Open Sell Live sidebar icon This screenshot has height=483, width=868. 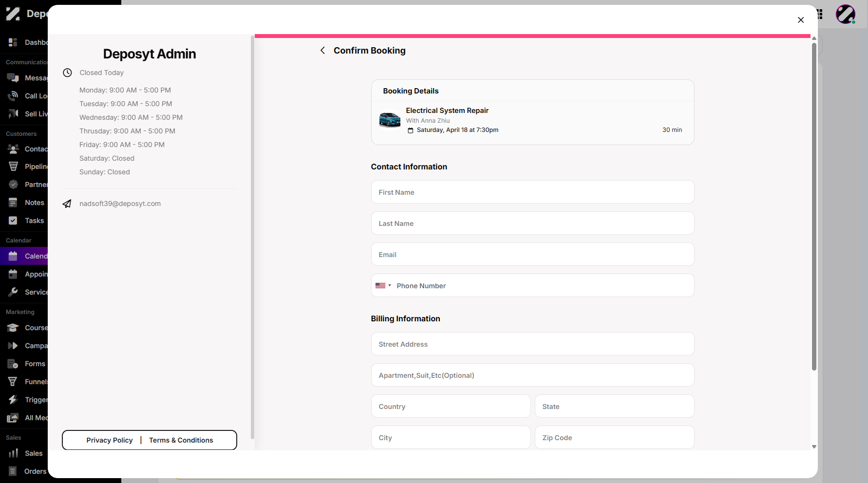13,114
